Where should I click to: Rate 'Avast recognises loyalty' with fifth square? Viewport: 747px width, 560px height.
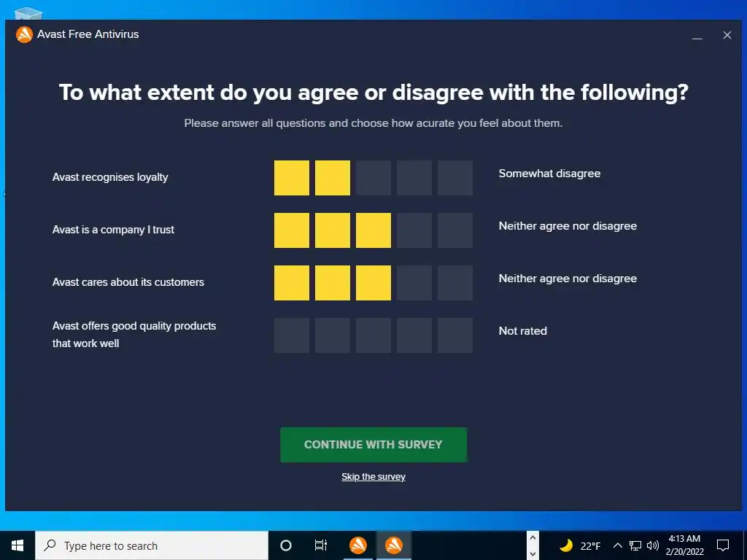click(455, 178)
